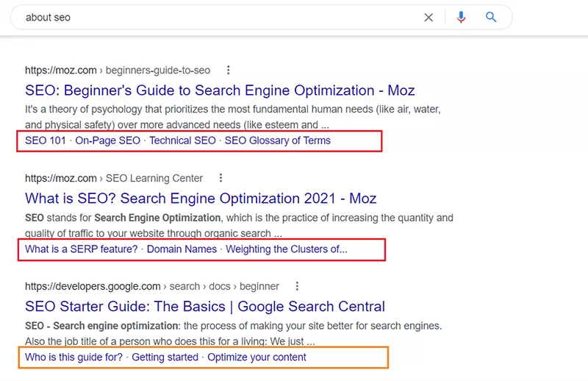The width and height of the screenshot is (588, 381).
Task: Open the 'Domain Names' sitelink
Action: (x=182, y=249)
